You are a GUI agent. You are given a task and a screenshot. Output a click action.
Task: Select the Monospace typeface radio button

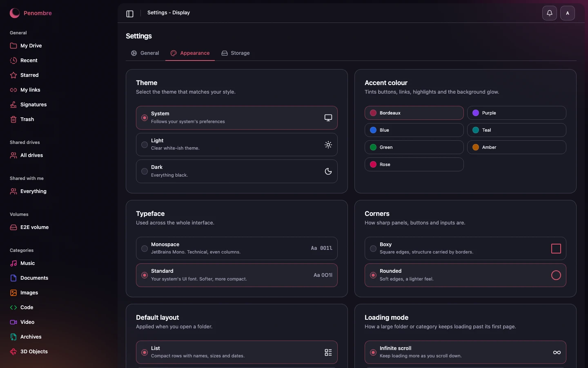click(145, 249)
